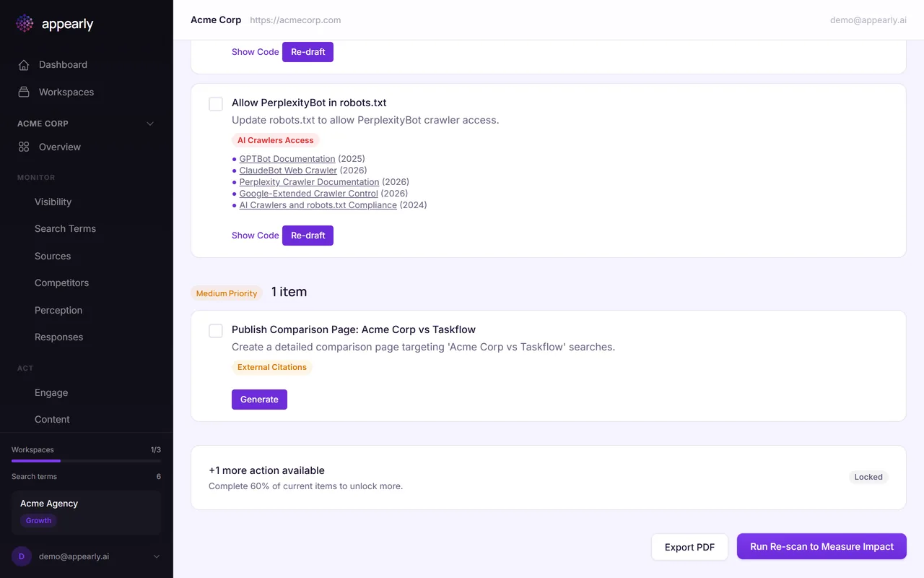Click the Run Re-scan to Measure Impact button
This screenshot has height=578, width=924.
coord(821,546)
